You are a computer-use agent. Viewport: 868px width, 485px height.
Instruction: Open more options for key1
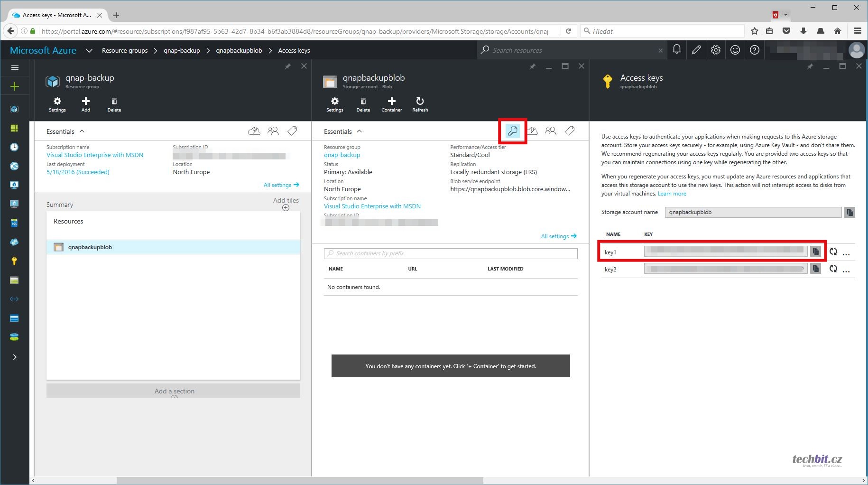(x=846, y=253)
